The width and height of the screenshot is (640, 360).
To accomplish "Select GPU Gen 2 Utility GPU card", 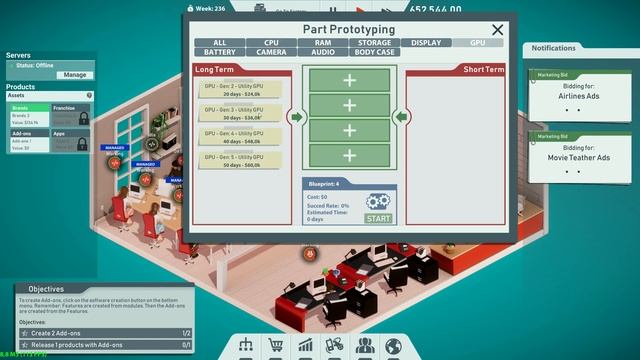I will (240, 90).
